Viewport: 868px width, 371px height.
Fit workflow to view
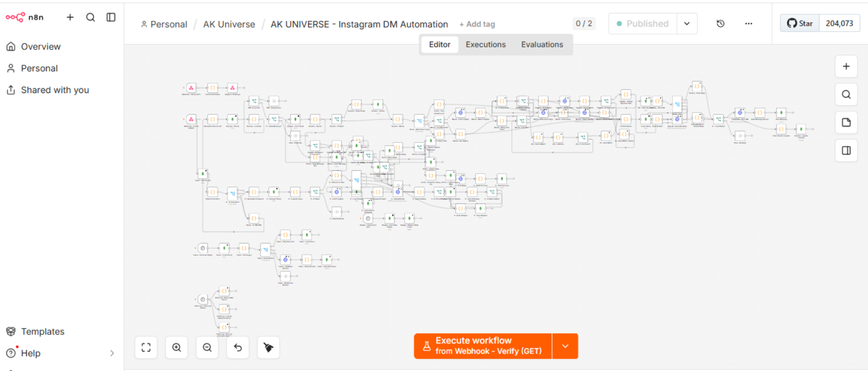tap(146, 347)
